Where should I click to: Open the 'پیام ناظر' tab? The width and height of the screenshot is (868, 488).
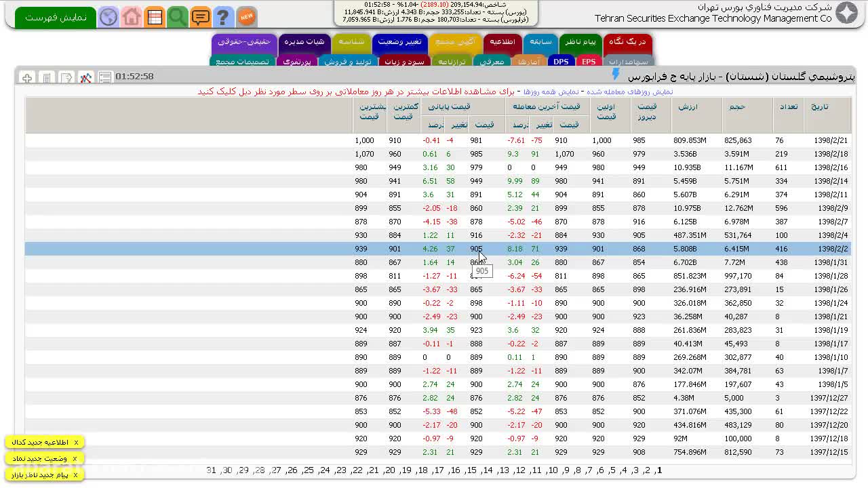[580, 43]
